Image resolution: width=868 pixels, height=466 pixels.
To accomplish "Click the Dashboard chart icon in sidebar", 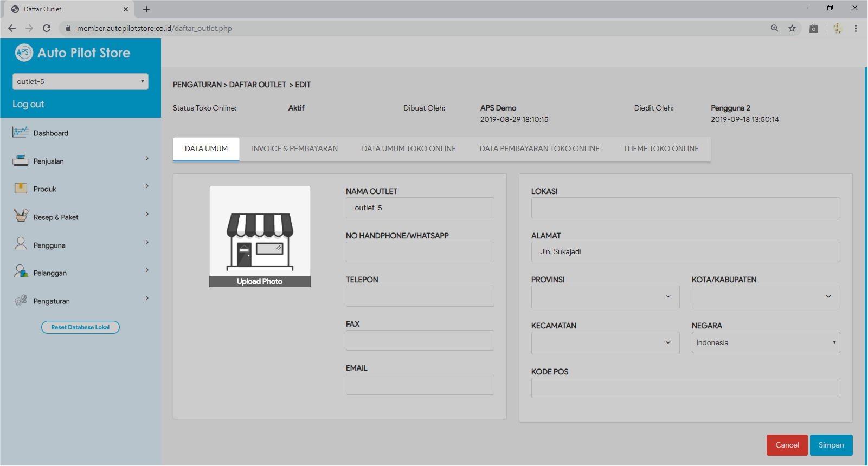I will (x=20, y=132).
